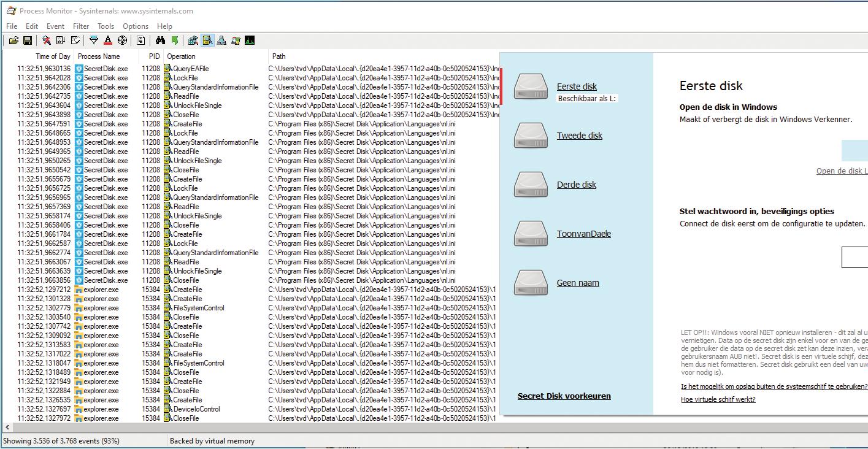Screen dimensions: 868x449
Task: Click the horizontal scrollbar left arrow
Action: (7, 427)
